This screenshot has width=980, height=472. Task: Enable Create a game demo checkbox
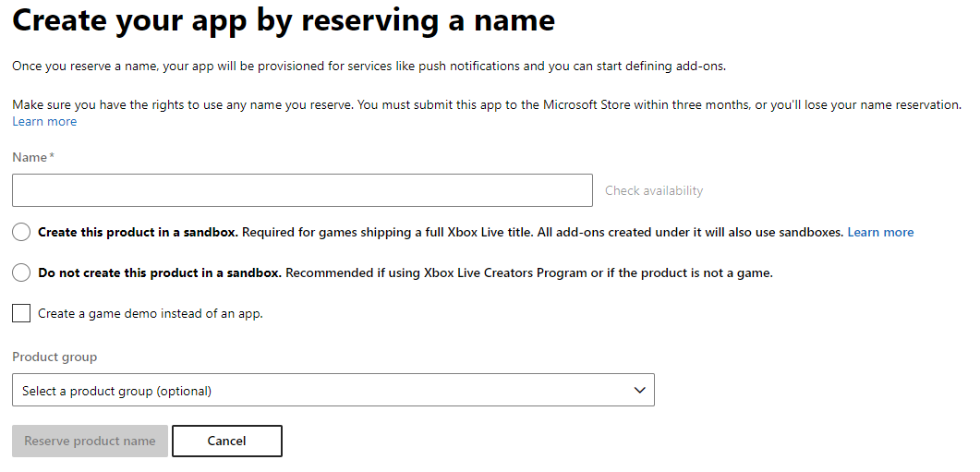21,313
